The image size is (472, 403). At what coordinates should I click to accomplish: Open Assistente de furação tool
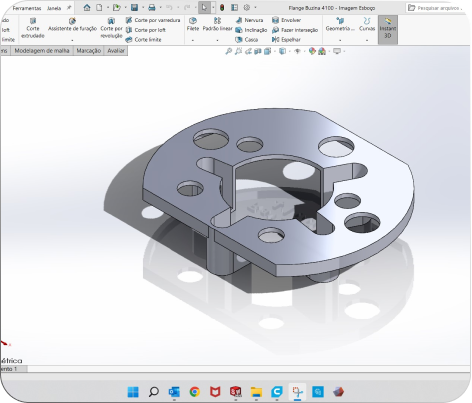click(72, 25)
